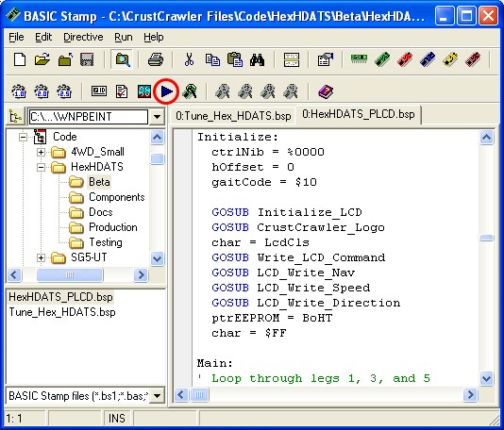Open Help with the purple book icon
The height and width of the screenshot is (430, 504).
click(326, 91)
